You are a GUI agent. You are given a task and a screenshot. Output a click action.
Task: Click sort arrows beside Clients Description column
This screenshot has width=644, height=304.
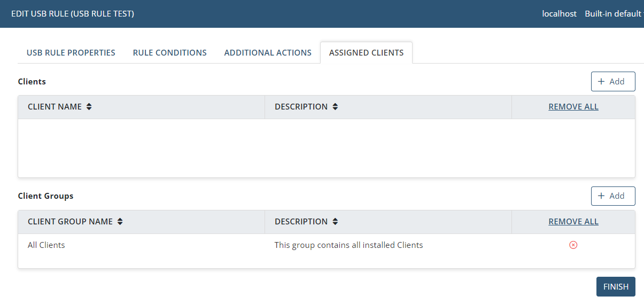click(x=335, y=107)
